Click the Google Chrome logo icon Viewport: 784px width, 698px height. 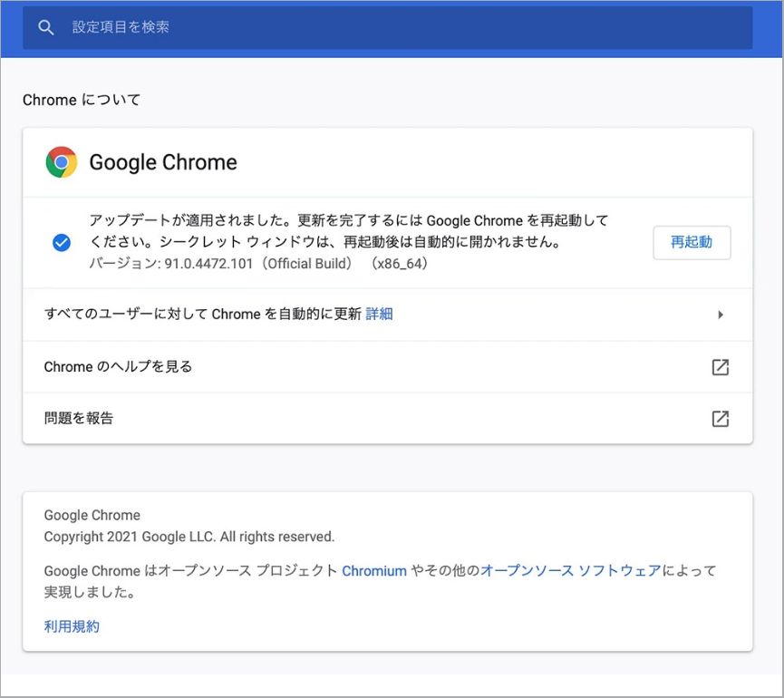pyautogui.click(x=61, y=162)
